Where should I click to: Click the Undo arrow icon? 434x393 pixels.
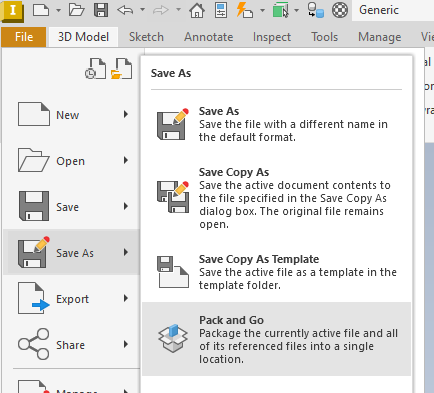tap(125, 10)
